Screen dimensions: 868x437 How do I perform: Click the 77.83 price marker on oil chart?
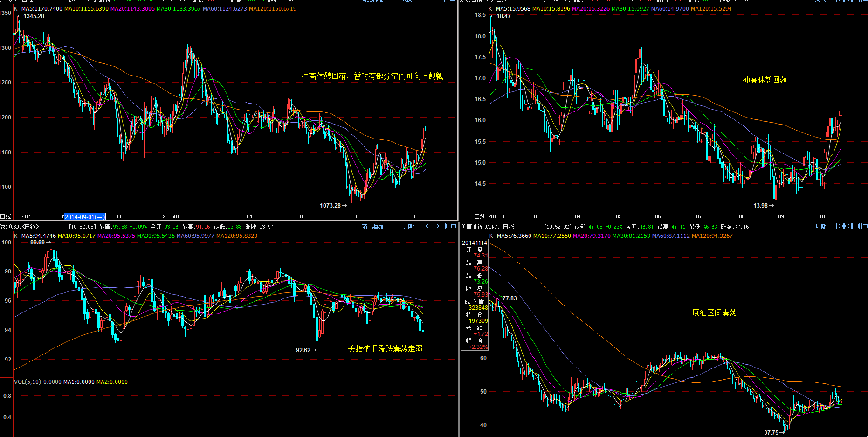(510, 298)
